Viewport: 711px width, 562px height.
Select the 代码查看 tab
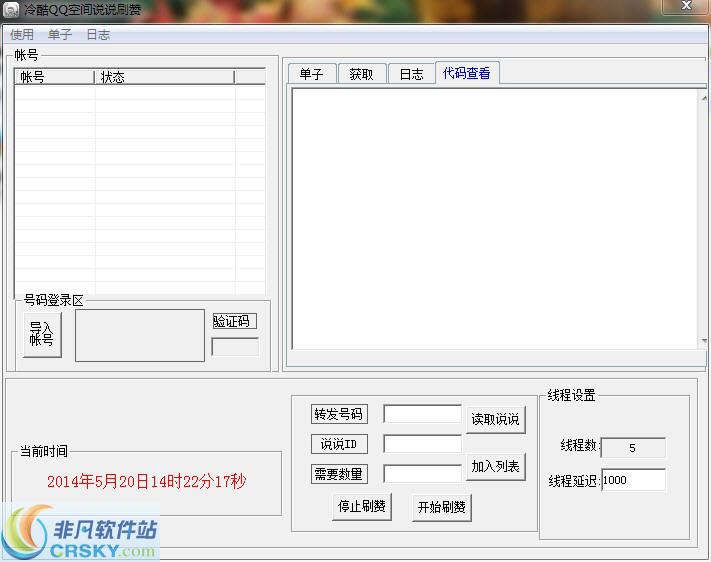[467, 73]
